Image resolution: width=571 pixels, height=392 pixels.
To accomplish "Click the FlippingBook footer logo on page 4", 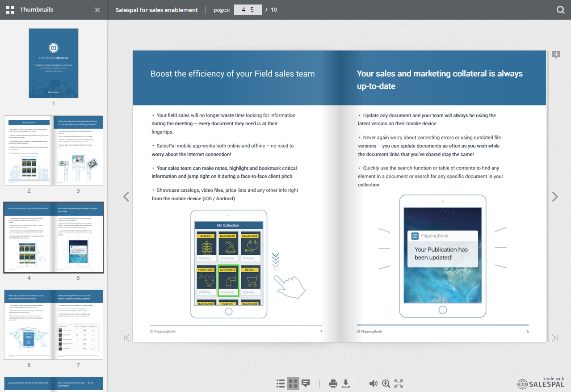I will (x=163, y=331).
